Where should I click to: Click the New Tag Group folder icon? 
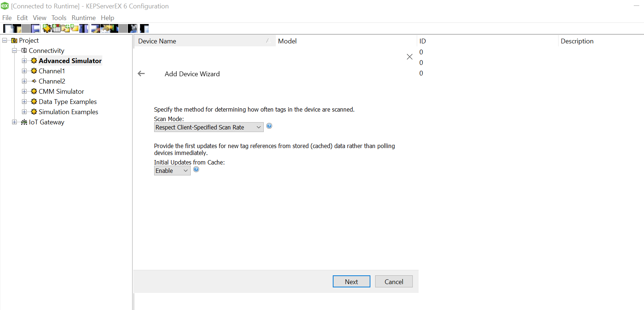click(x=66, y=28)
